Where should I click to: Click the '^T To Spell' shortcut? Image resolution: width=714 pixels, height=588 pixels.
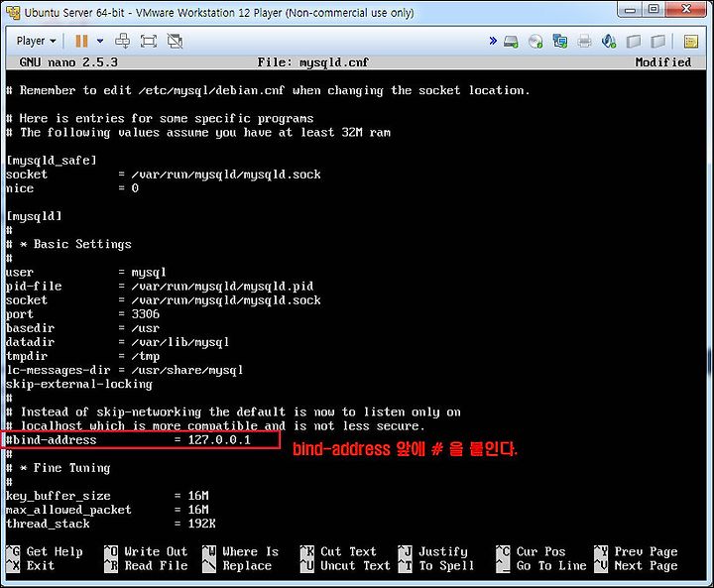(436, 565)
